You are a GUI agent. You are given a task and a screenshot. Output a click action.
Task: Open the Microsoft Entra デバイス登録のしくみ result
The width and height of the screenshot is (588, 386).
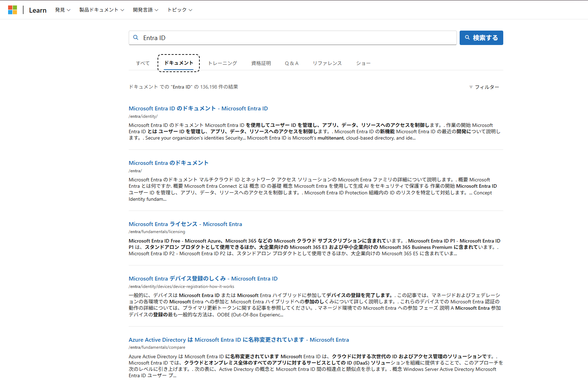pyautogui.click(x=203, y=278)
